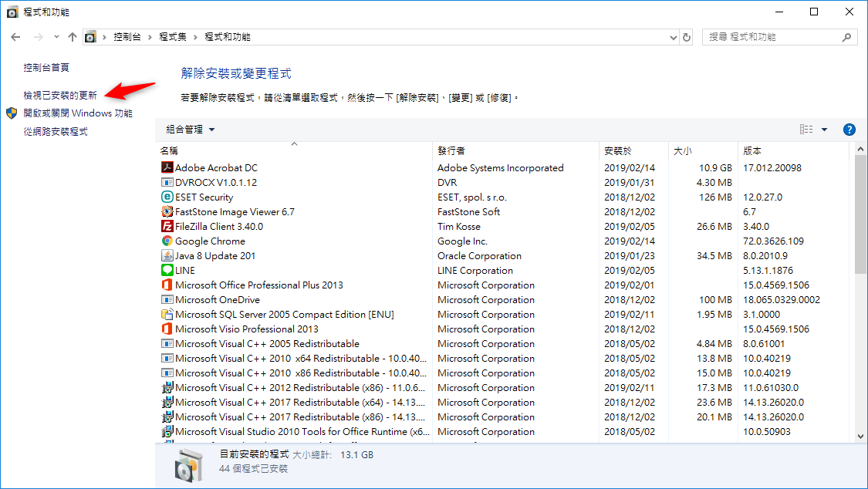
Task: Click the Java 8 Update 201 icon
Action: pos(167,255)
